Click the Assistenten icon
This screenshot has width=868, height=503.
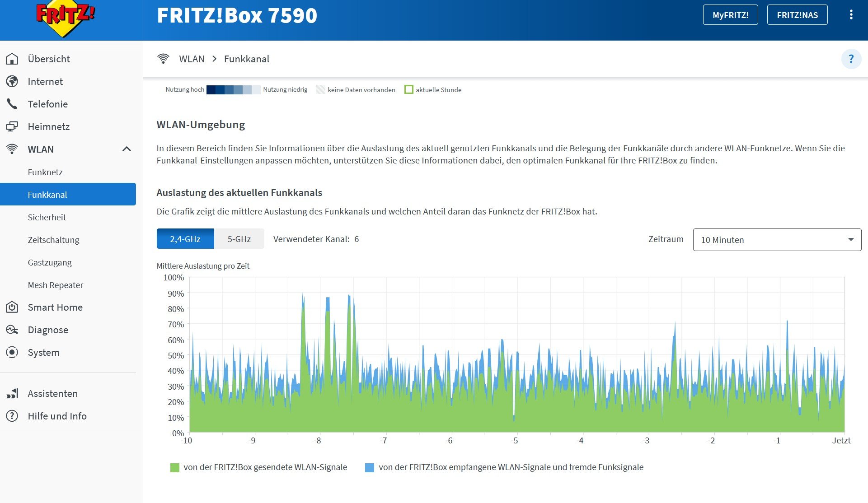[12, 393]
